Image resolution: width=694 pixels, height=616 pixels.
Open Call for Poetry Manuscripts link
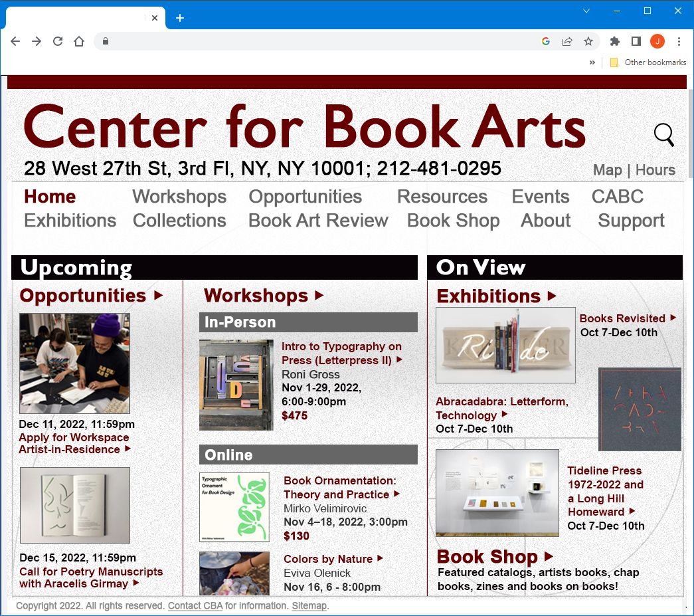point(91,577)
